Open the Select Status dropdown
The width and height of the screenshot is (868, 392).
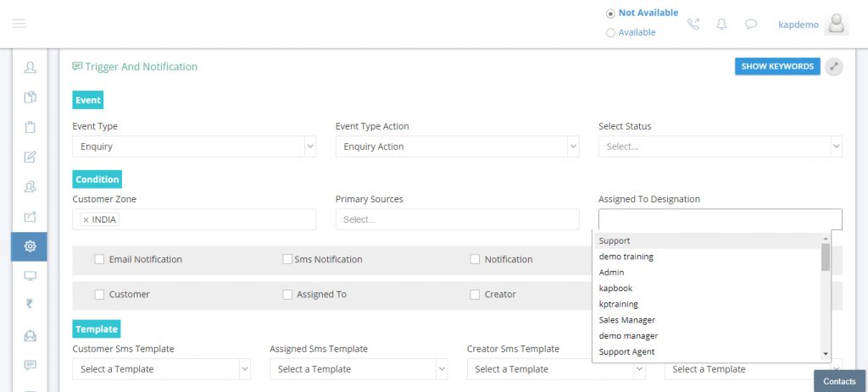point(721,146)
